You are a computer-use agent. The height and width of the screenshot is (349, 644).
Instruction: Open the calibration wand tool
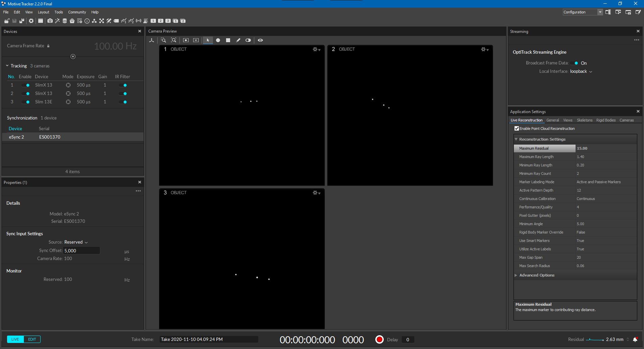(x=57, y=21)
